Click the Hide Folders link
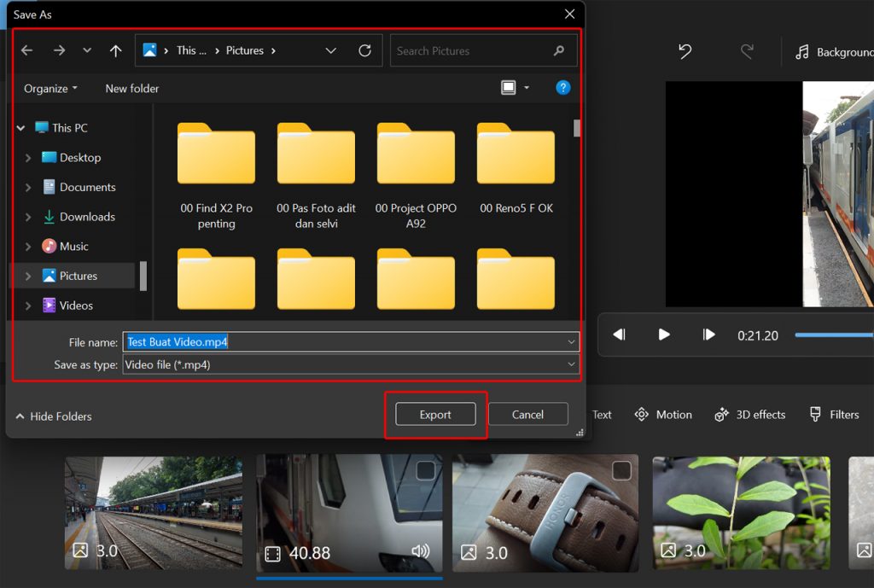 click(53, 416)
